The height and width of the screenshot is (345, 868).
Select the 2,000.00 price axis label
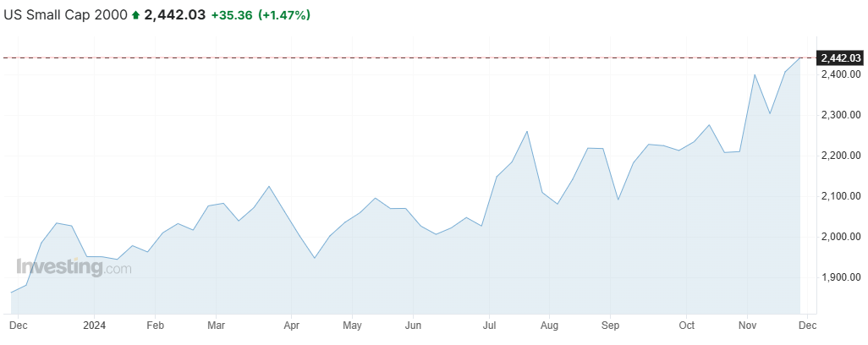click(839, 237)
